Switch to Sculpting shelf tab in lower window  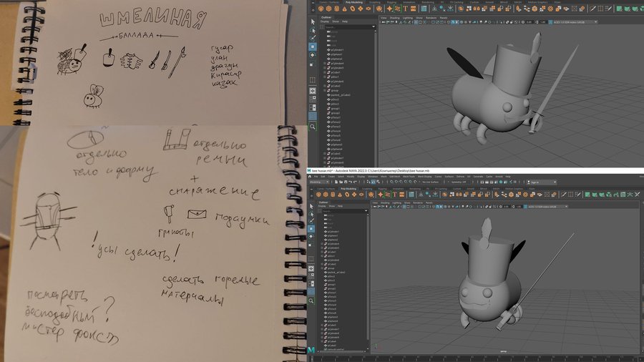click(367, 188)
